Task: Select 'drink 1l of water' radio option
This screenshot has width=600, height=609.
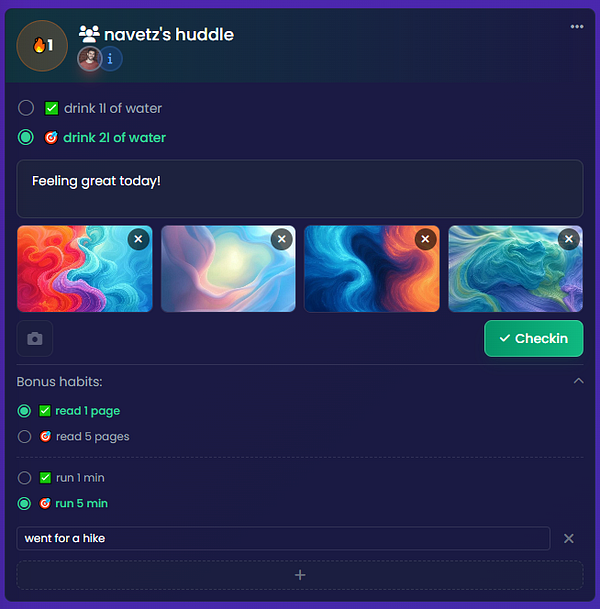Action: [x=26, y=108]
